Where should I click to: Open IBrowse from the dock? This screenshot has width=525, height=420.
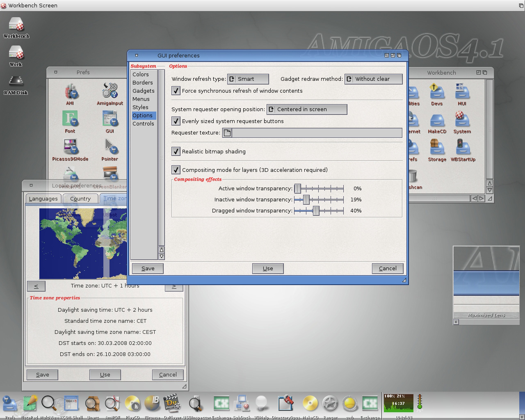[x=152, y=404]
